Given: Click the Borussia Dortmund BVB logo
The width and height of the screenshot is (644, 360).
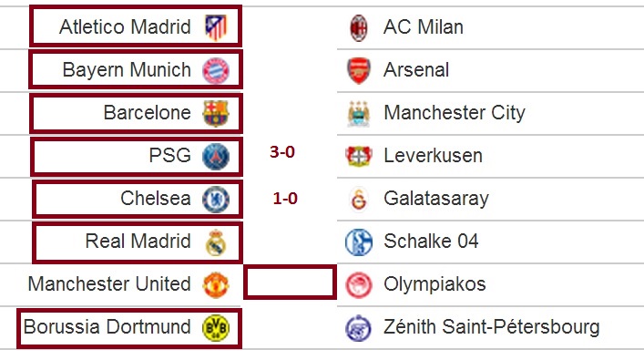Looking at the screenshot, I should pyautogui.click(x=216, y=328).
